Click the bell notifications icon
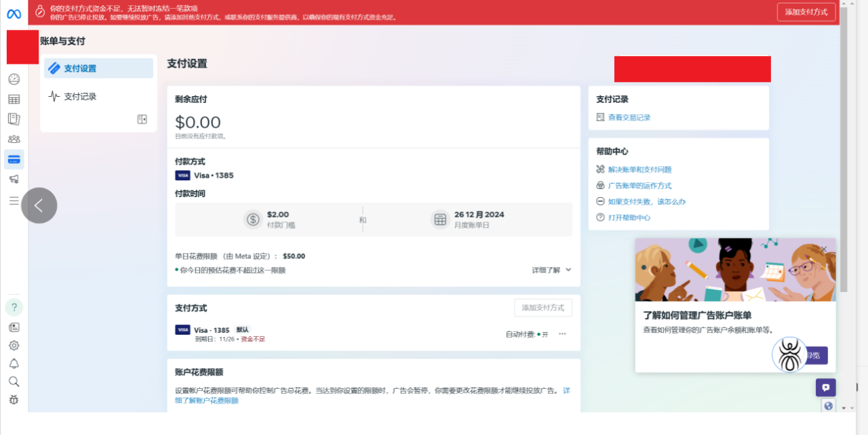This screenshot has width=868, height=435. pyautogui.click(x=14, y=364)
